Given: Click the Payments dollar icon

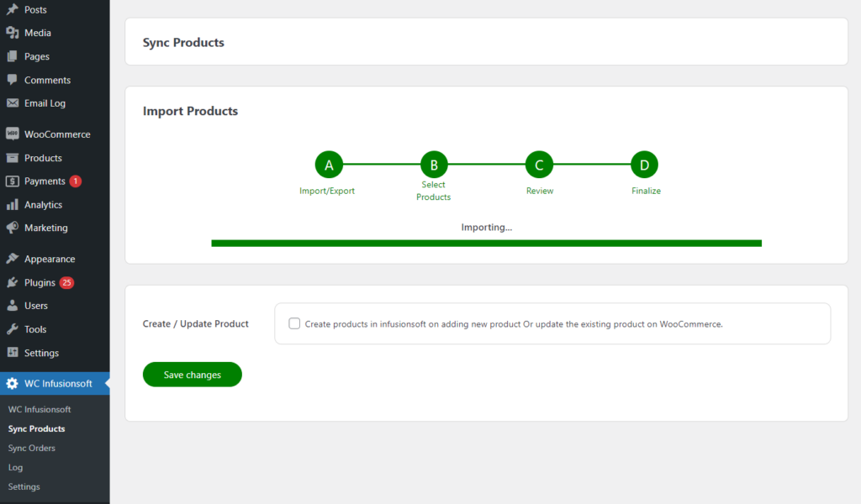Looking at the screenshot, I should click(x=12, y=181).
